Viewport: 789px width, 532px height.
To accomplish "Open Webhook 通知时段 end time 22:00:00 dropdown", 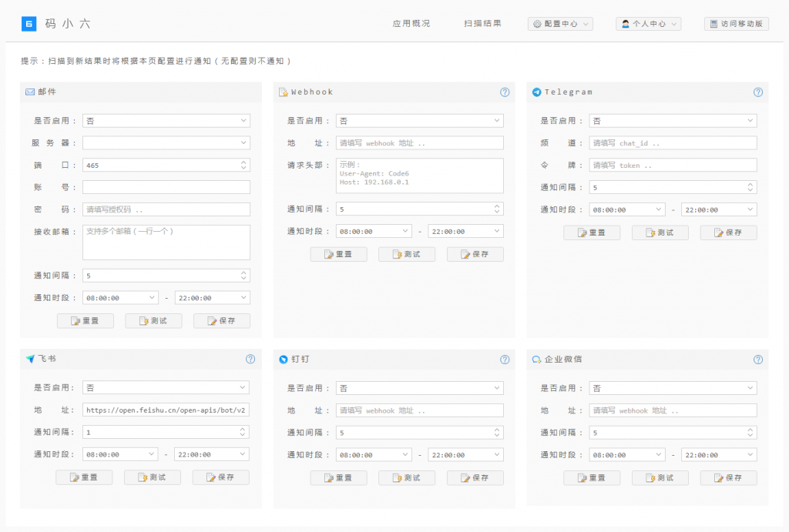I will pos(465,231).
